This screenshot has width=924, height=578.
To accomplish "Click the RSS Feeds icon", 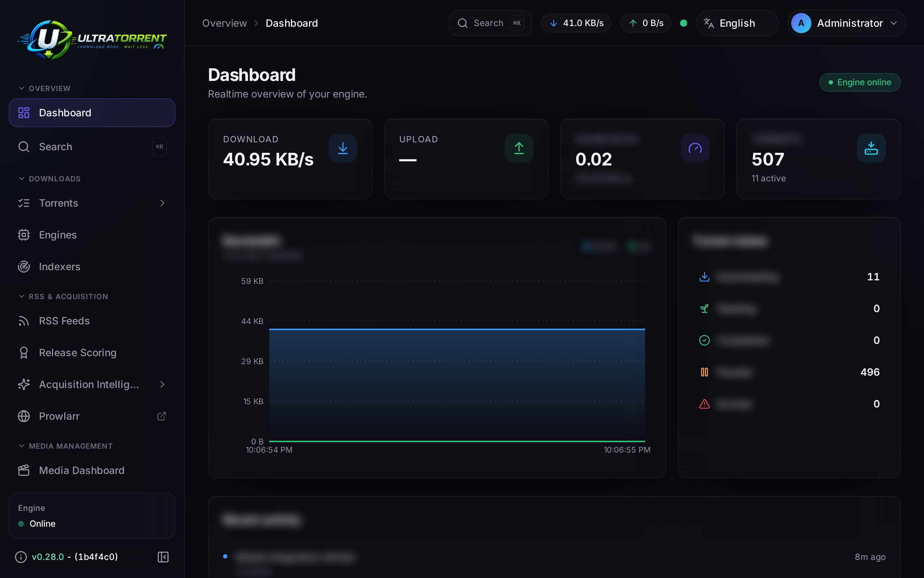I will pos(24,321).
